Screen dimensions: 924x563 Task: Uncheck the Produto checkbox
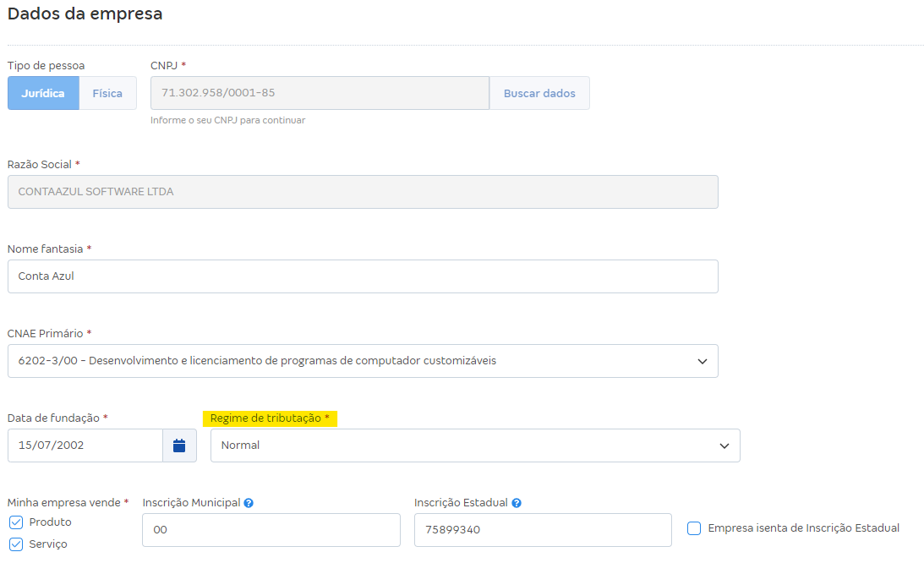16,522
